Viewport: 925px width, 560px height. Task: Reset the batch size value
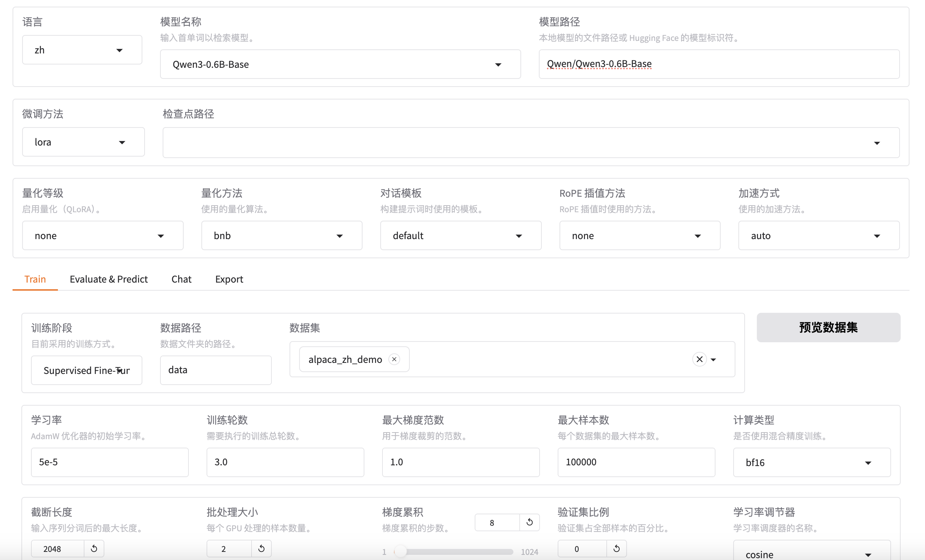click(x=261, y=549)
